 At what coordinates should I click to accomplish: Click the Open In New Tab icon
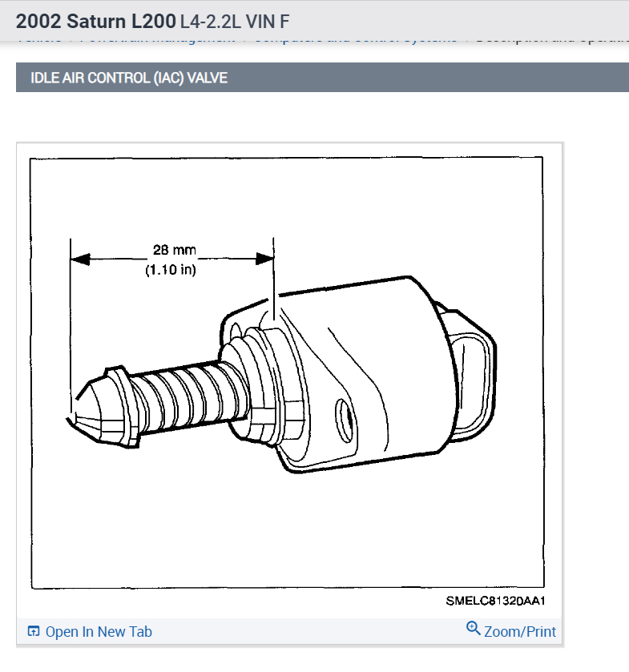point(34,631)
